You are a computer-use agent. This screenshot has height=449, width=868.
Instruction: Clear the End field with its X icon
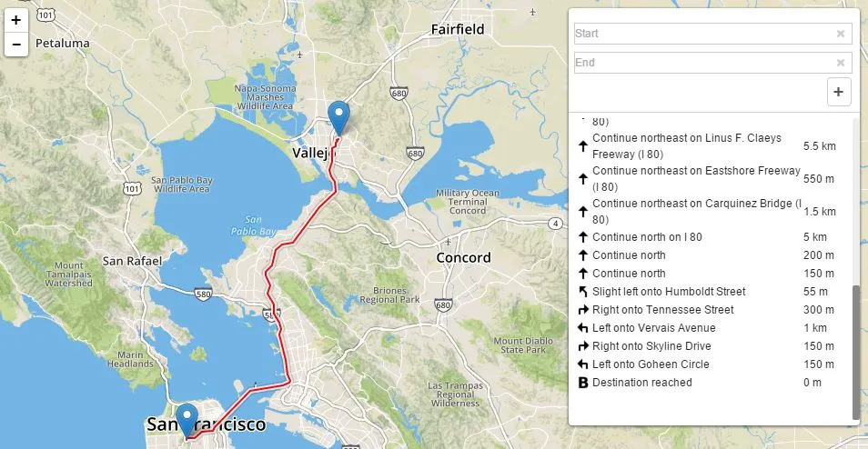point(841,63)
